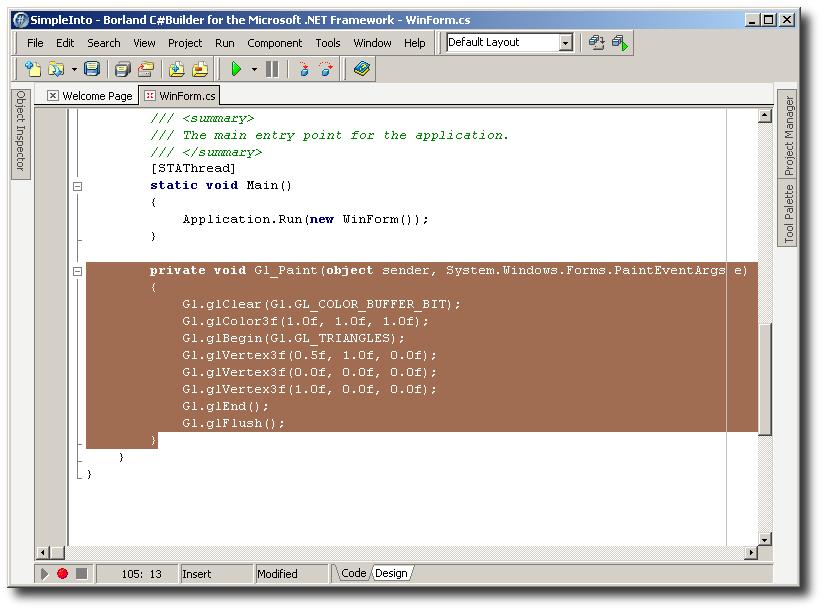Open the Default Layout combo box
This screenshot has height=611, width=824.
(509, 43)
